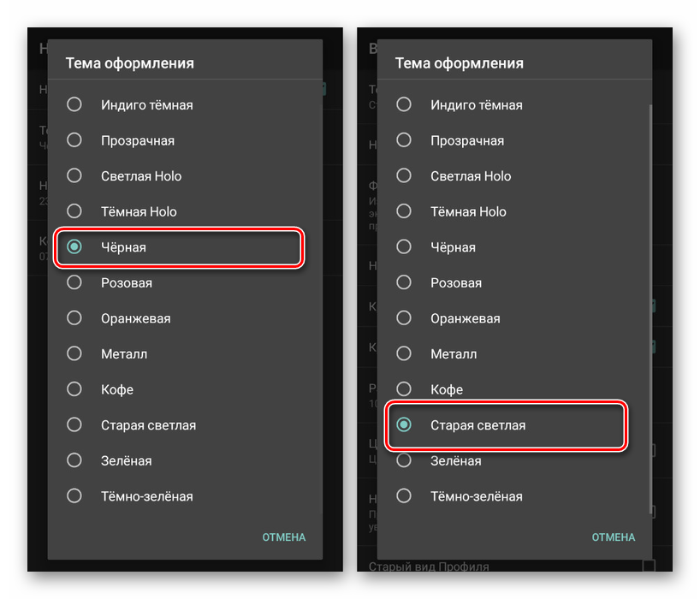This screenshot has height=599, width=700.
Task: Select Чёрная theme in right dialog
Action: tap(405, 247)
